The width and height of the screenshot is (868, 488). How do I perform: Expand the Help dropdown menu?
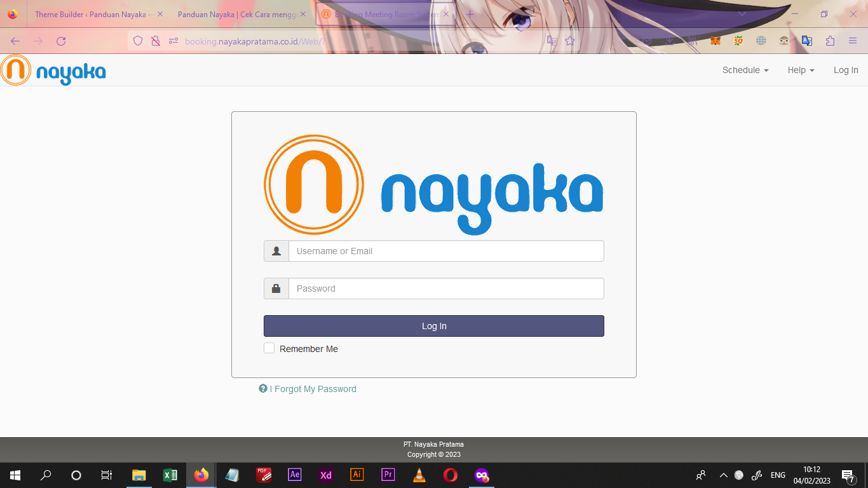click(801, 70)
